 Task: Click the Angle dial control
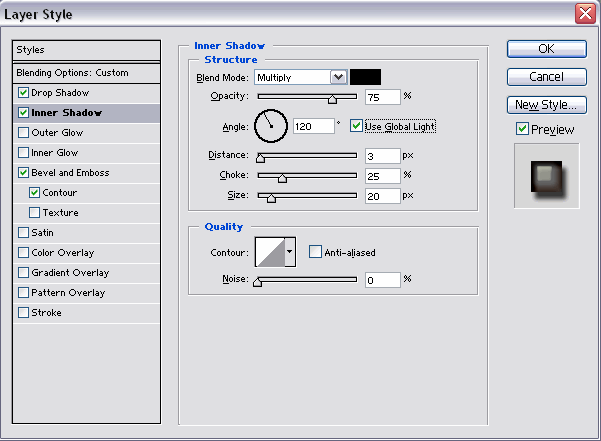(271, 126)
